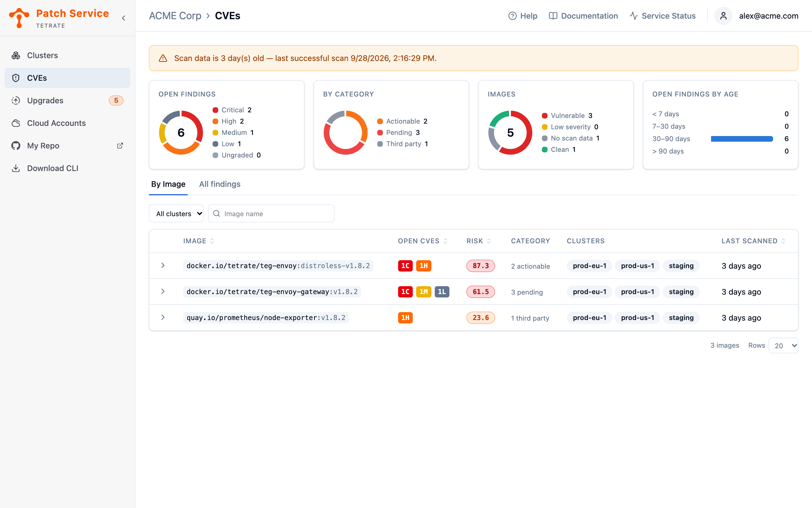Sort by the Open CVEs column

422,241
